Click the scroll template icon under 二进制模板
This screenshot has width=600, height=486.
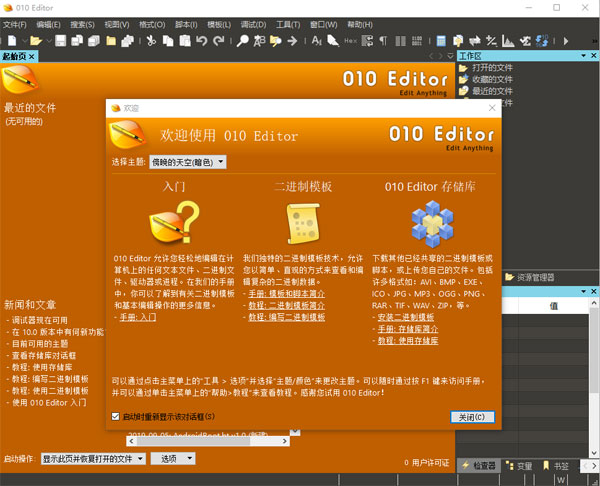(302, 221)
